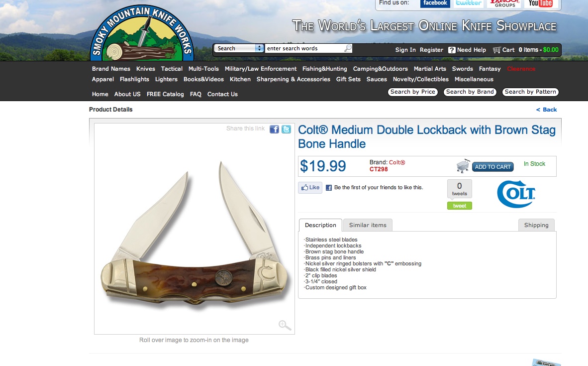The width and height of the screenshot is (588, 366).
Task: Click the magnifier icon in the search box
Action: [348, 48]
